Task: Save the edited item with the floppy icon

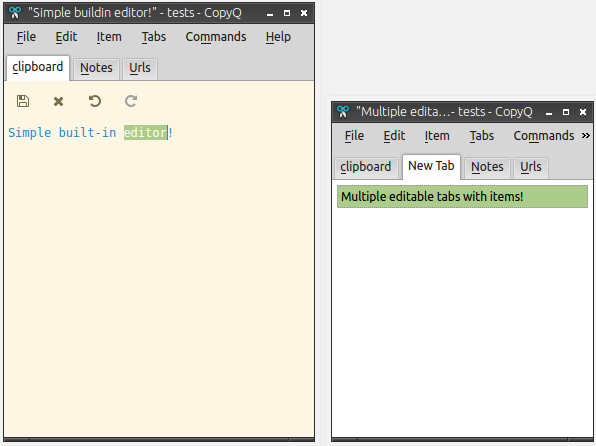Action: coord(23,101)
